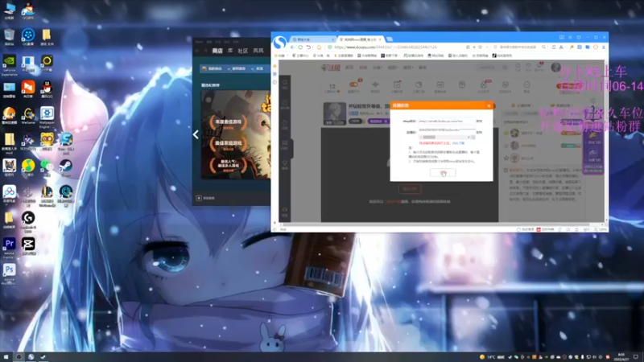644x362 pixels.
Task: Click the streamer avatar thumbnail on the Douyu page
Action: tap(335, 113)
